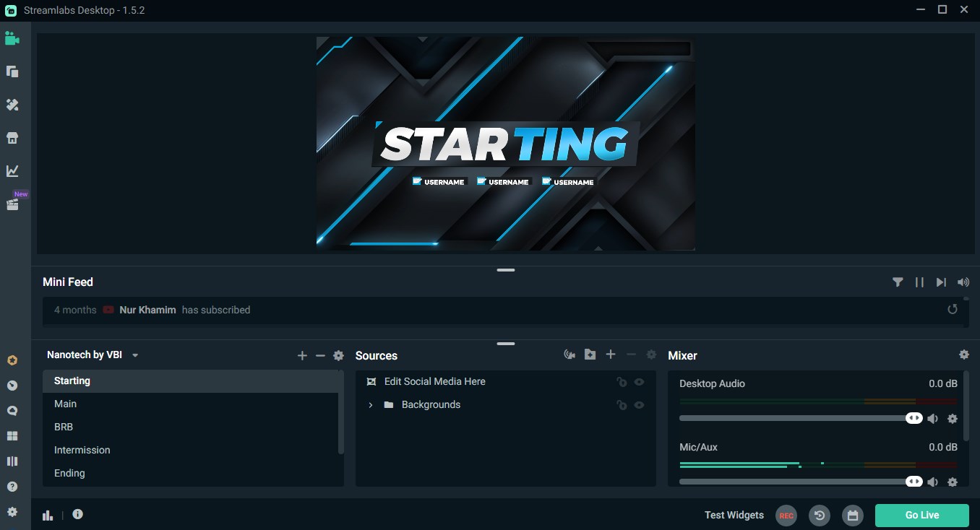Select the Intermission scene
The width and height of the screenshot is (980, 530).
coord(190,450)
